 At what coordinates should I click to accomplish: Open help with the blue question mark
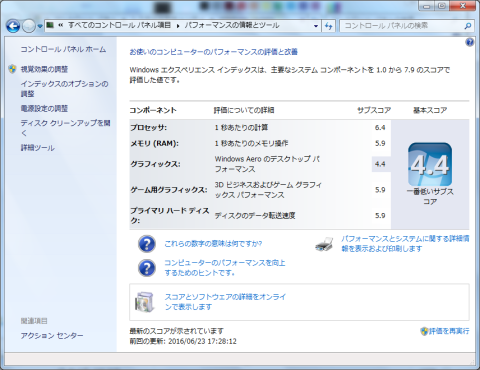[470, 42]
